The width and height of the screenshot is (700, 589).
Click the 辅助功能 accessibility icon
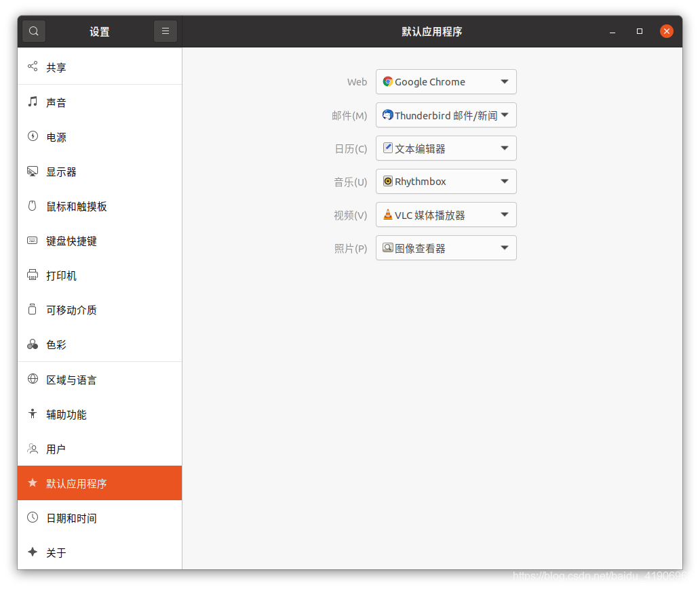pyautogui.click(x=32, y=413)
